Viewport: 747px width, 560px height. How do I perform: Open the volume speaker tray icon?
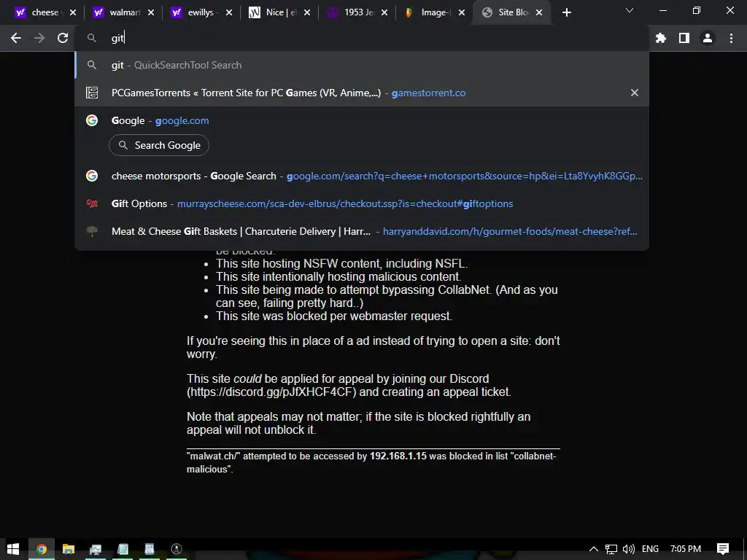coord(628,549)
